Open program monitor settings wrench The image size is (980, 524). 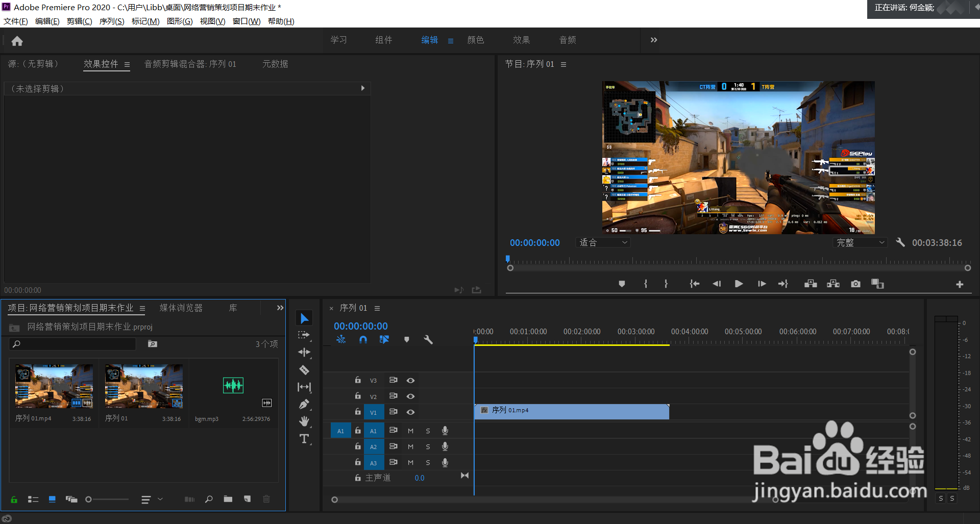900,243
